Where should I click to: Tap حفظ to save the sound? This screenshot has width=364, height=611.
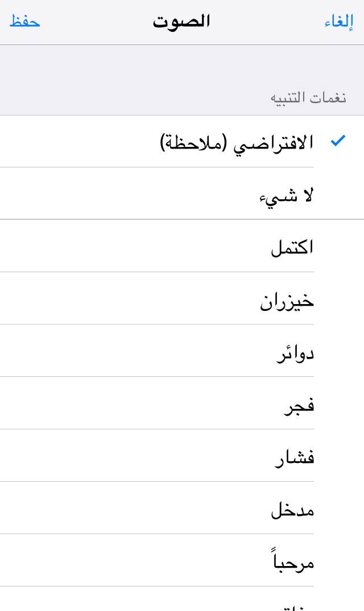tap(24, 22)
